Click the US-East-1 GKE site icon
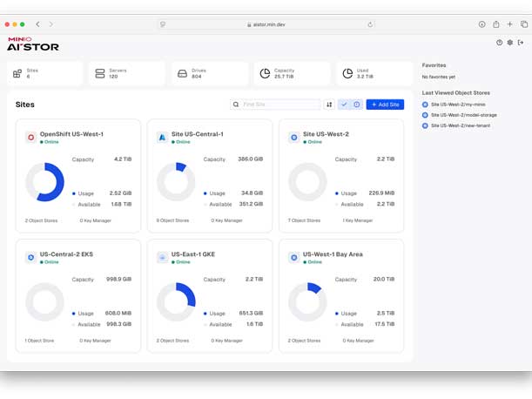This screenshot has height=399, width=532. 162,258
